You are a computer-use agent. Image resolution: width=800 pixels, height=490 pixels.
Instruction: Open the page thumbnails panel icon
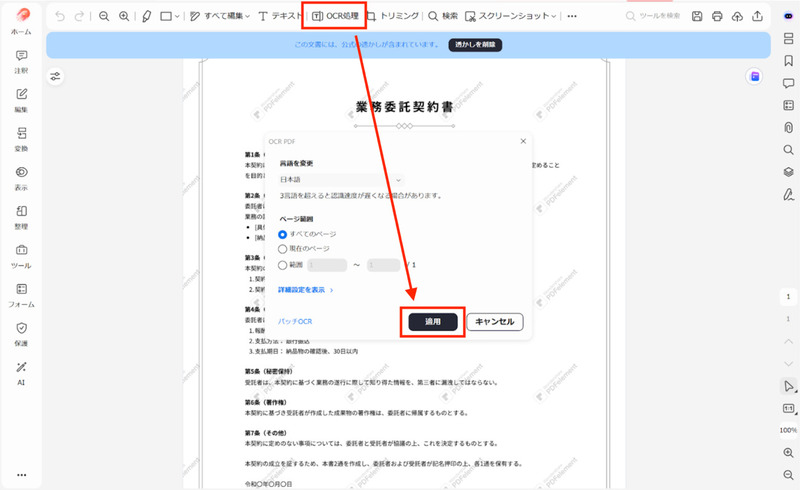(x=788, y=39)
